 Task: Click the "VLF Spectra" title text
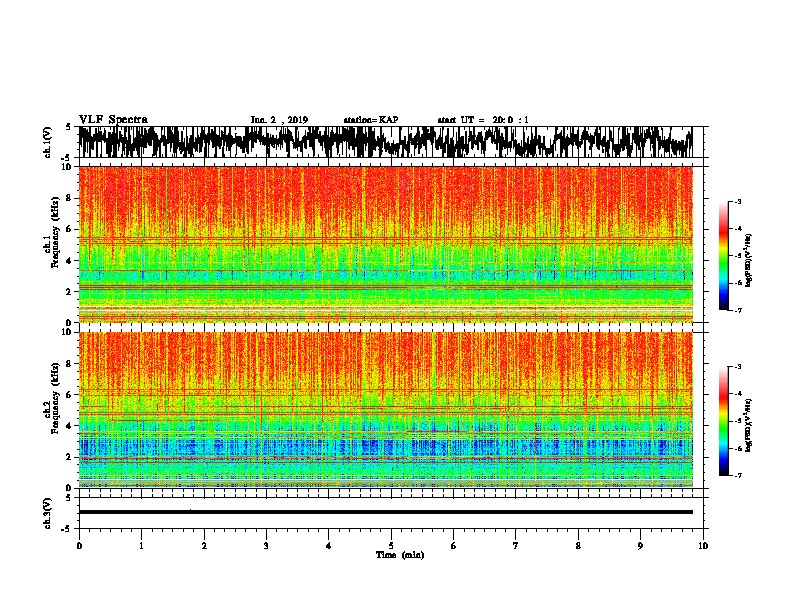(x=113, y=120)
